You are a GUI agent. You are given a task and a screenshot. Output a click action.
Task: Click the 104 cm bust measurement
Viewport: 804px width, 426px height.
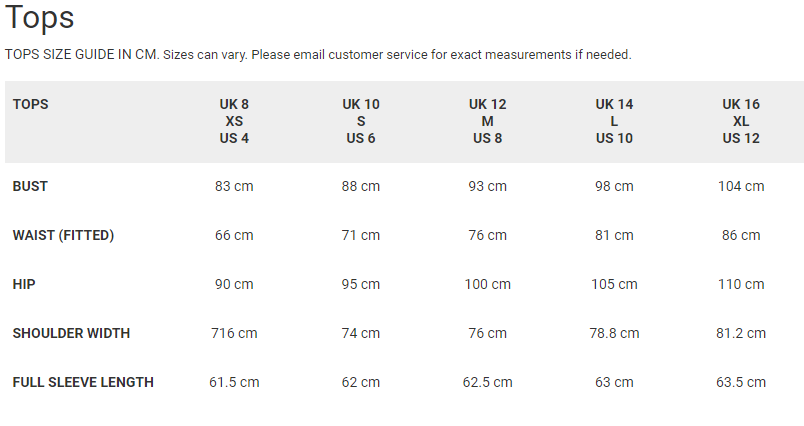click(x=741, y=186)
